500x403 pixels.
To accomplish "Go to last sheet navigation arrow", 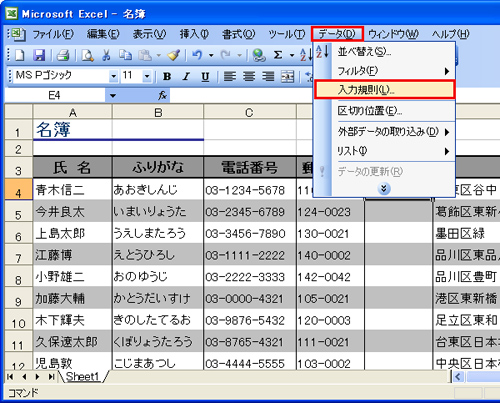I will 51,377.
